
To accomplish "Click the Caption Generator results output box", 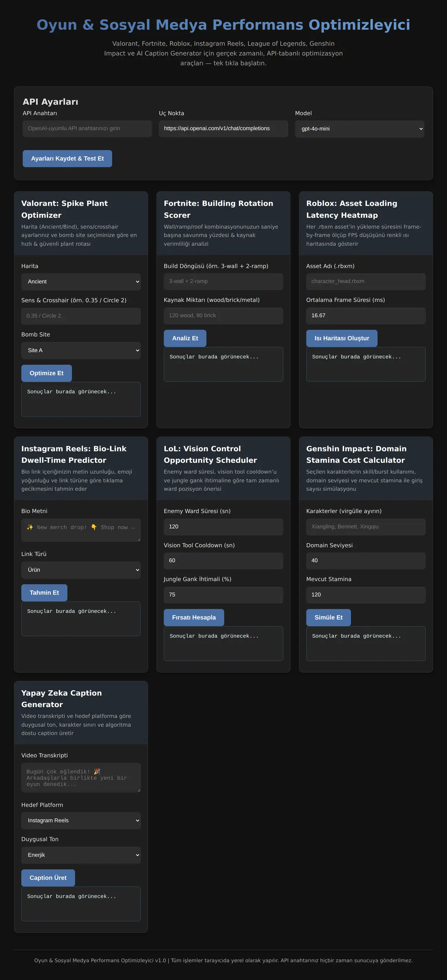I will point(81,904).
